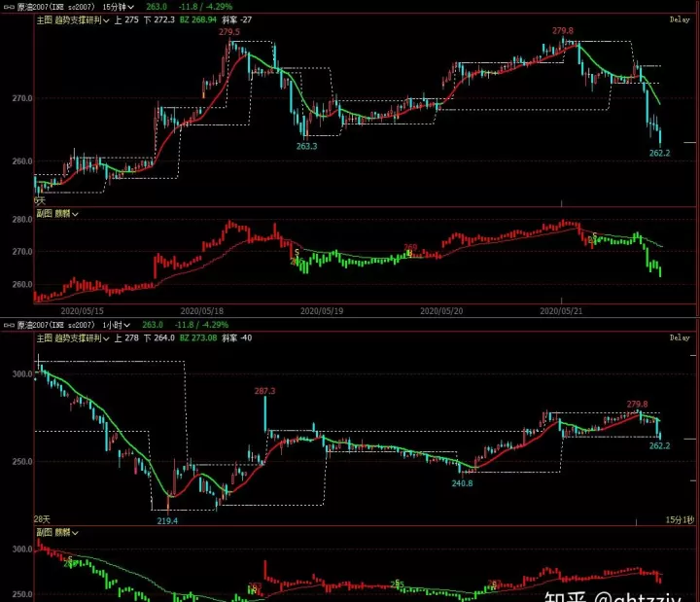700x602 pixels.
Task: Open 副图 sub-indicator dropdown under 15-minute chart
Action: pyautogui.click(x=57, y=214)
